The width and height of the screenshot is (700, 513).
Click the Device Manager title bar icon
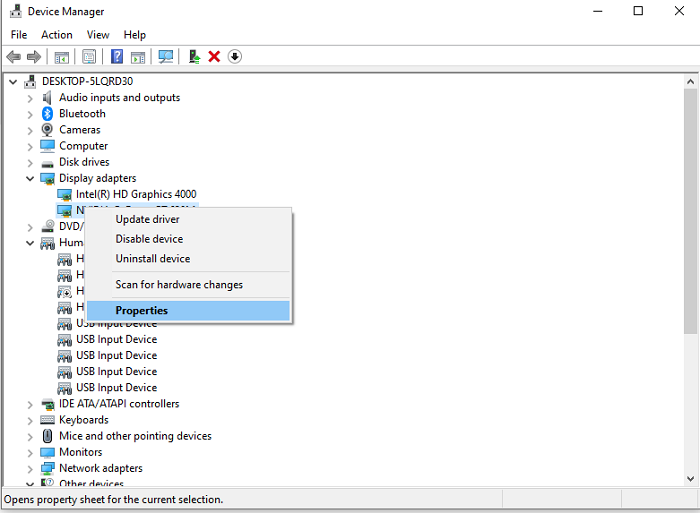tap(16, 11)
